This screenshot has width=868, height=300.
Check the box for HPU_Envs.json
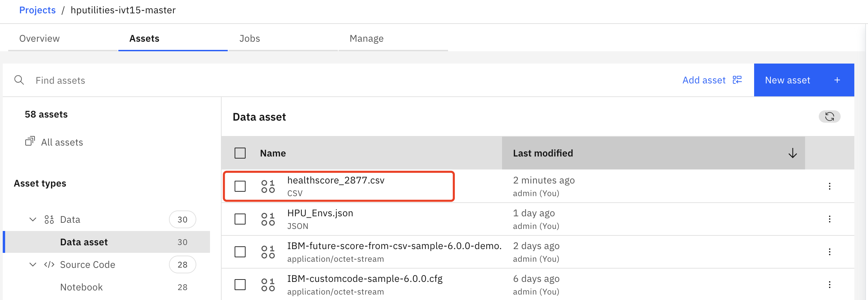[x=240, y=219]
